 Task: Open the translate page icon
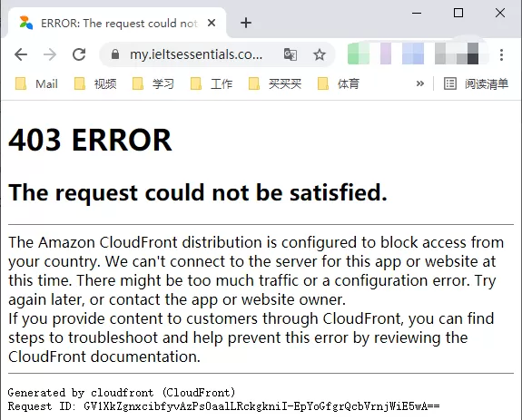(x=291, y=54)
